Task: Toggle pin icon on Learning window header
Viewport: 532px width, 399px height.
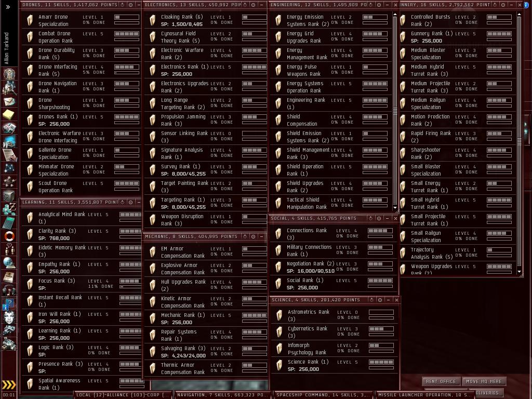Action: pyautogui.click(x=123, y=202)
